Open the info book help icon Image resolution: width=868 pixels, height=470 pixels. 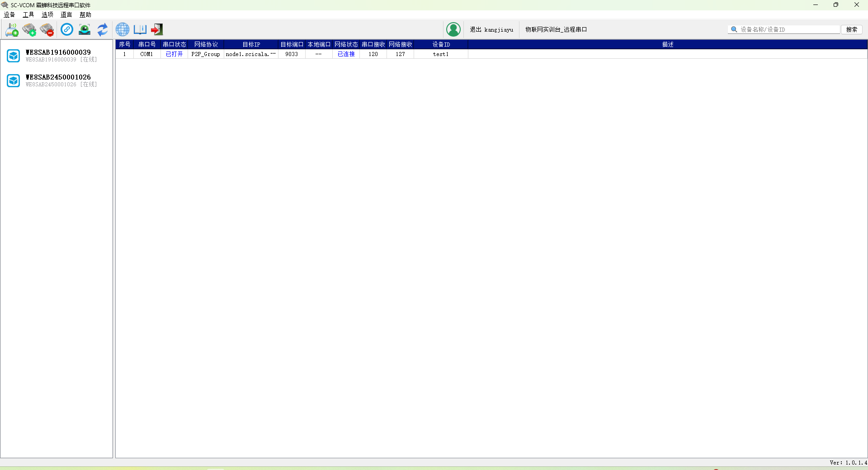(140, 30)
